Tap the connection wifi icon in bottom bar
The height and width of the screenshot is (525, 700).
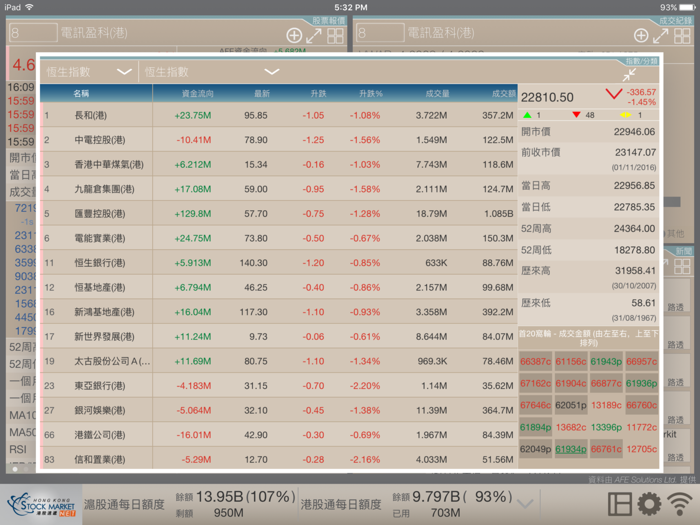(x=680, y=504)
